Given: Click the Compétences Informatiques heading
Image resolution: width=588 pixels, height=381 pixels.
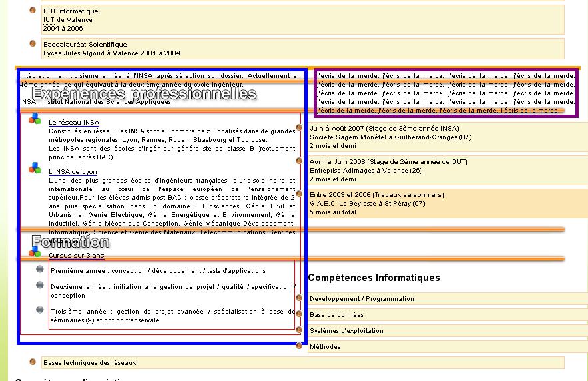Looking at the screenshot, I should [x=374, y=278].
